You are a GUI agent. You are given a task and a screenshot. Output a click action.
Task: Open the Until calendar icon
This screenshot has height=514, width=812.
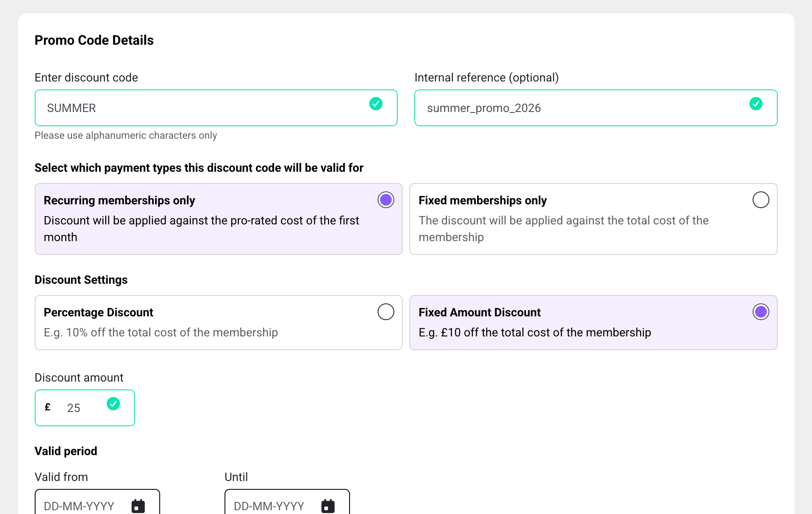328,506
